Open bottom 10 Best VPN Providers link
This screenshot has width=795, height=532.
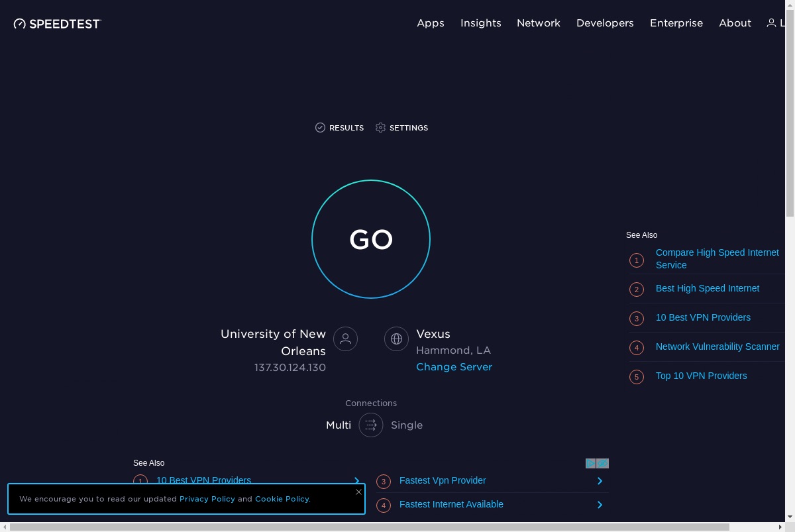(203, 480)
